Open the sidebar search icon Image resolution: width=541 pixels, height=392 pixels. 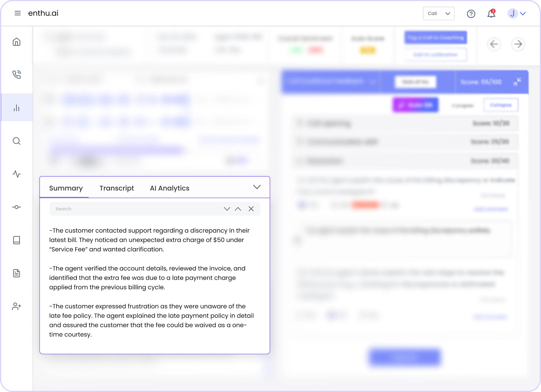pos(16,141)
